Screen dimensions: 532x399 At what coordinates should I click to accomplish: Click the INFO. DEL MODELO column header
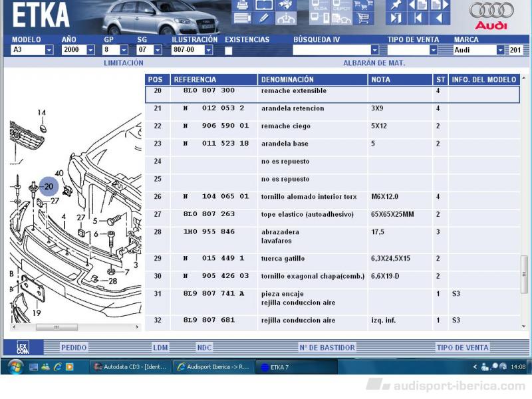484,79
